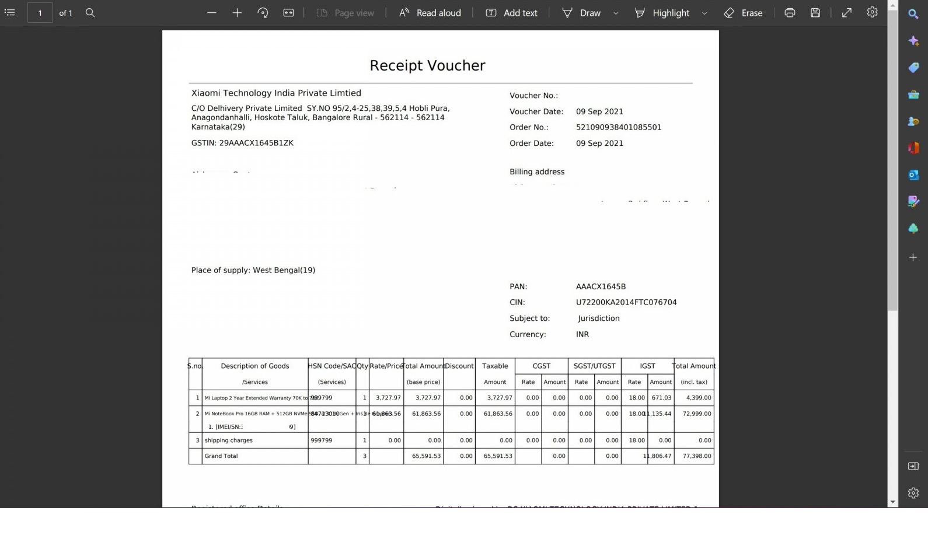This screenshot has height=560, width=928.
Task: Open the table of contents sidebar icon
Action: click(x=9, y=12)
